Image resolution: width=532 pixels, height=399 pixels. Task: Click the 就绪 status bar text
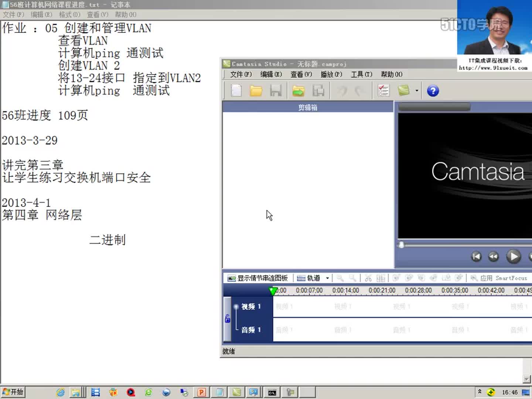(x=229, y=351)
